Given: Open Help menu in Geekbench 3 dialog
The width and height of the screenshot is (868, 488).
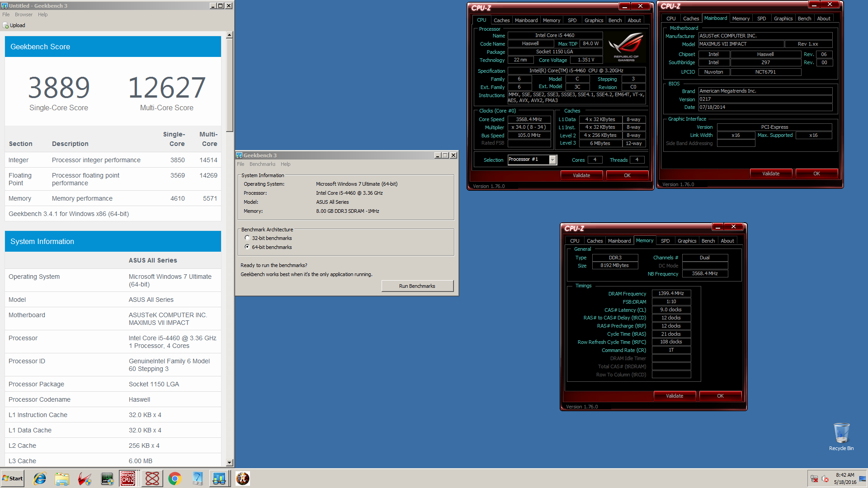Looking at the screenshot, I should pos(286,164).
